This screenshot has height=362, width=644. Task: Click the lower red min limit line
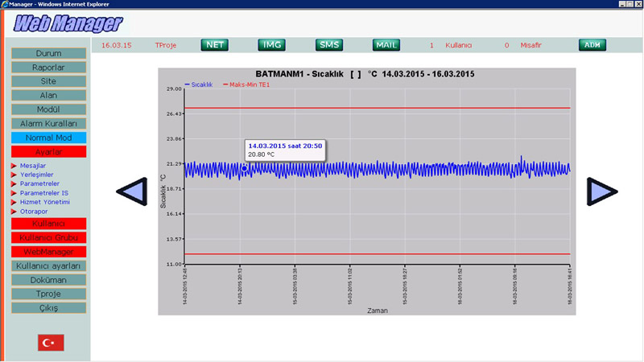pos(377,254)
